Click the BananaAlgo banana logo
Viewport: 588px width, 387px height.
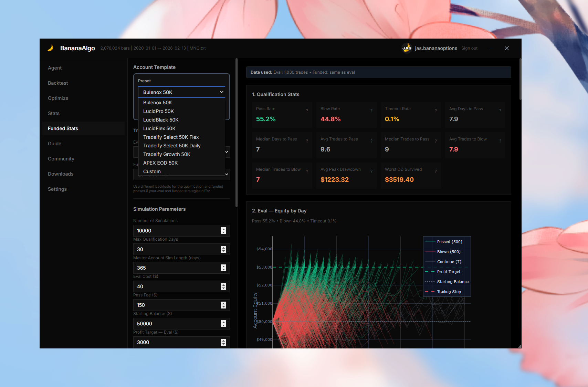[51, 48]
